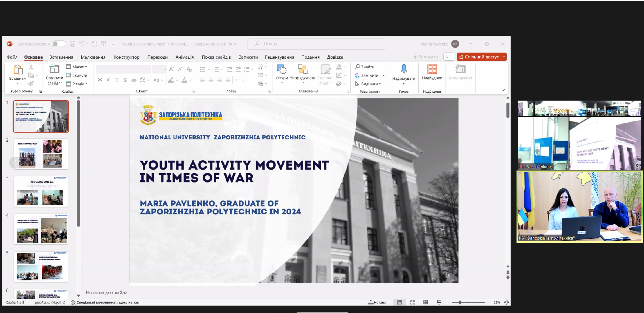This screenshot has width=644, height=313.
Task: Toggle the AutoSave (Автозбереження) switch
Action: (x=59, y=44)
